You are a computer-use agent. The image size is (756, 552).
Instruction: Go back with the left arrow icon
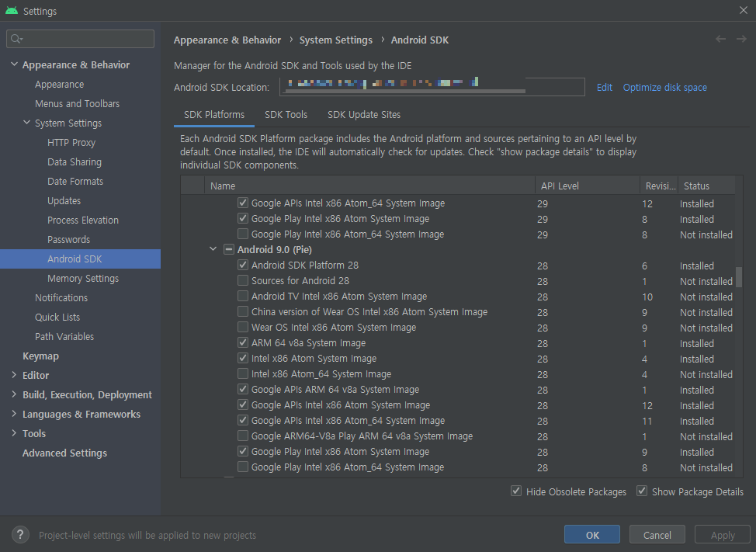pos(720,39)
